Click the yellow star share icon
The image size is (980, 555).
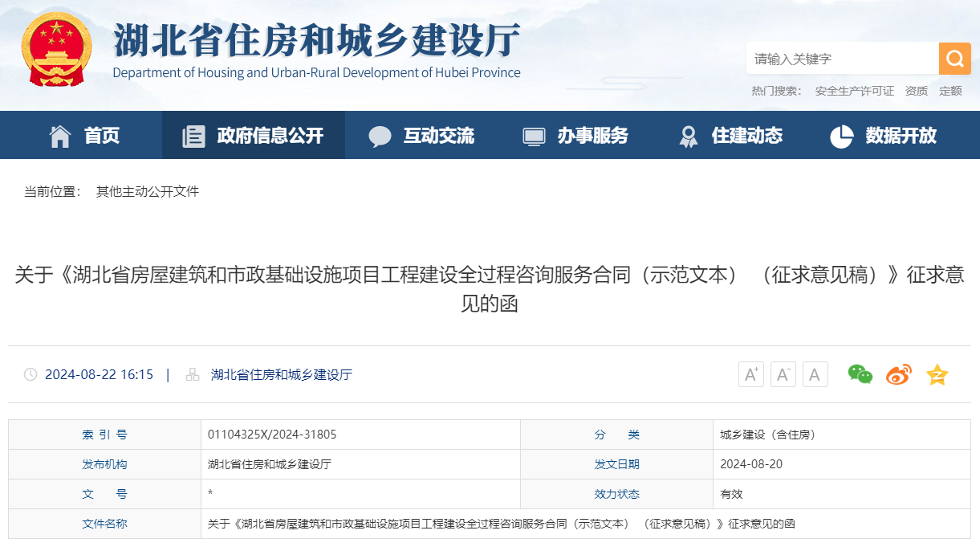937,373
